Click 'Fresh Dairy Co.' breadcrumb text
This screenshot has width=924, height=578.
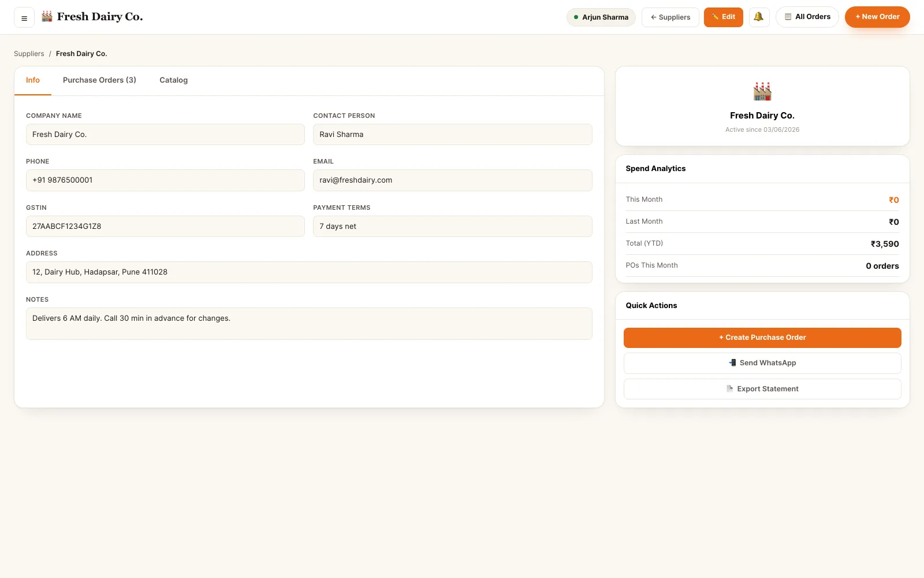81,54
